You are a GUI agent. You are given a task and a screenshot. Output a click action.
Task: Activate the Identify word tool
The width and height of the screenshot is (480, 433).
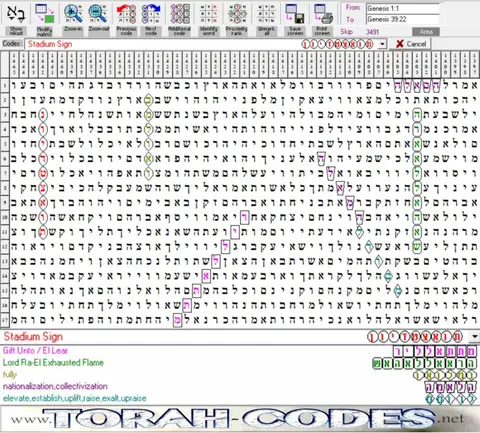click(x=209, y=19)
